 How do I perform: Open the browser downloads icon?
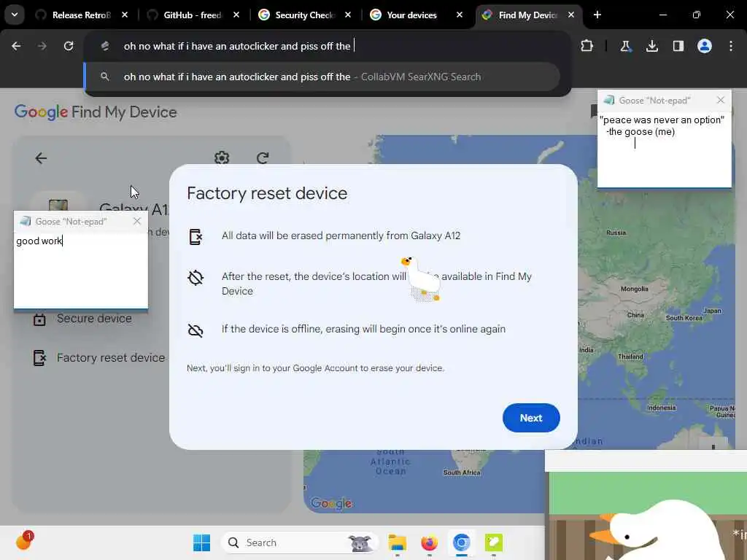click(651, 46)
